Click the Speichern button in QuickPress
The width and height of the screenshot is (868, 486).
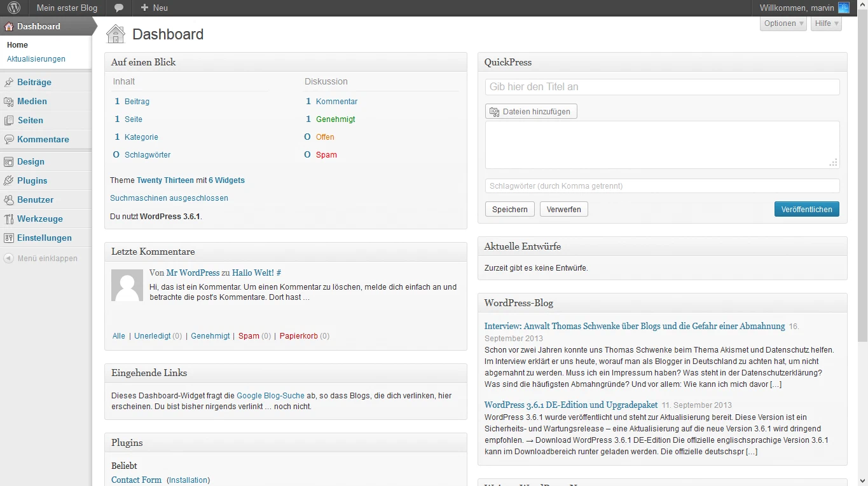510,209
